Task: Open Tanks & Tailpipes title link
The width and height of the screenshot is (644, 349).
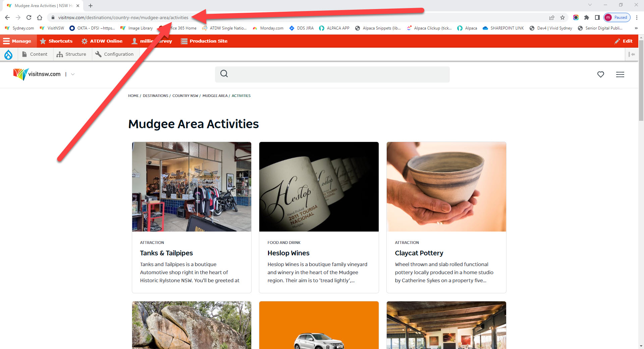Action: coord(166,253)
